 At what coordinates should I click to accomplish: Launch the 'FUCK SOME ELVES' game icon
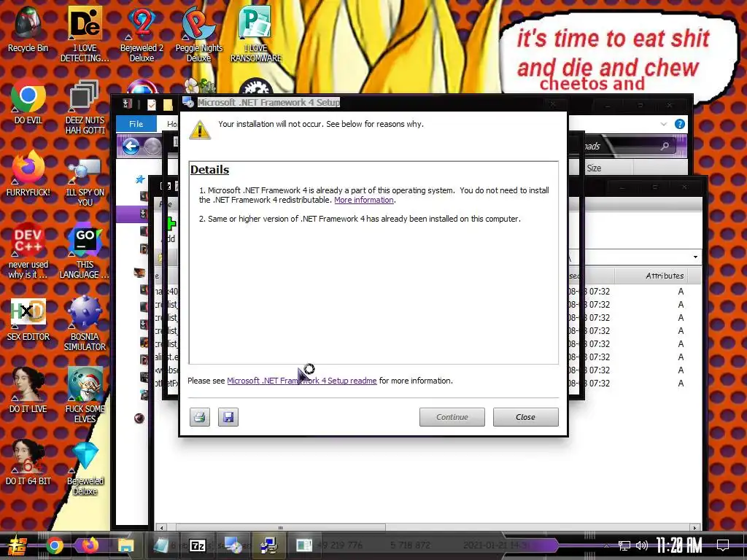pos(85,395)
